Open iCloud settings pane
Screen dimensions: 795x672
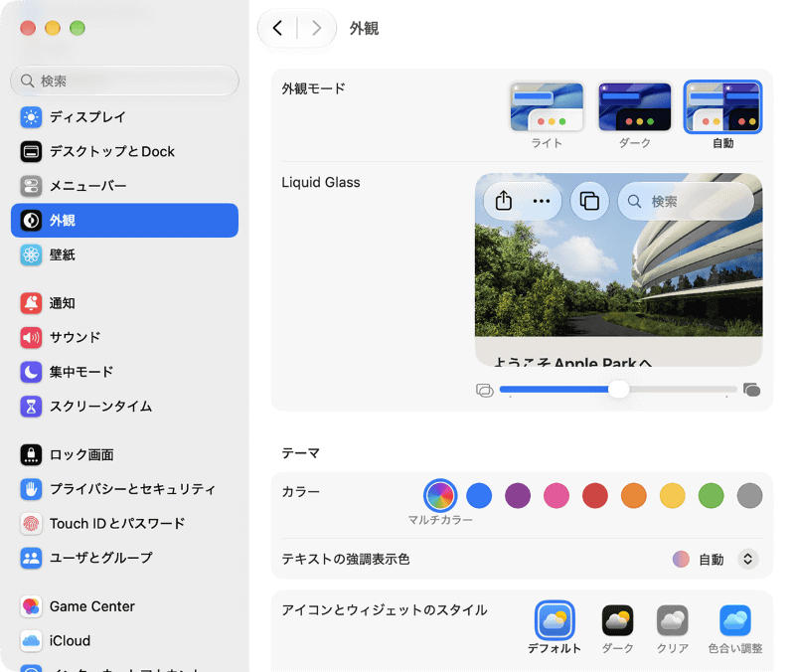tap(125, 641)
